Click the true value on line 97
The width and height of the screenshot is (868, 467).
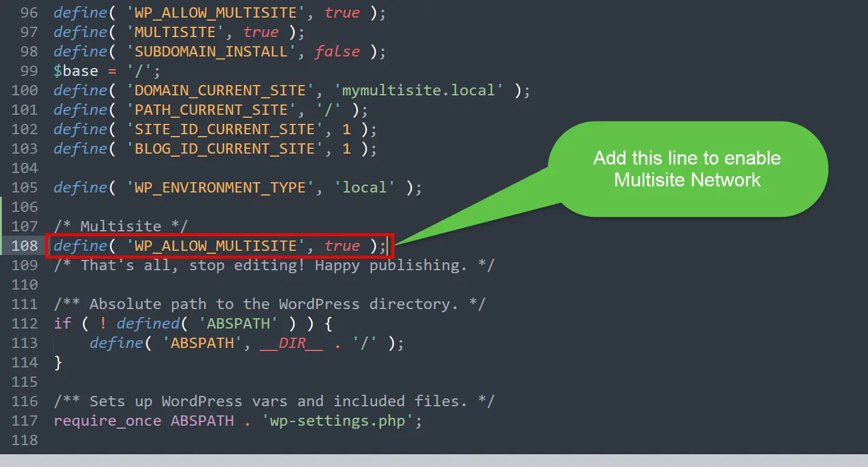(x=260, y=32)
